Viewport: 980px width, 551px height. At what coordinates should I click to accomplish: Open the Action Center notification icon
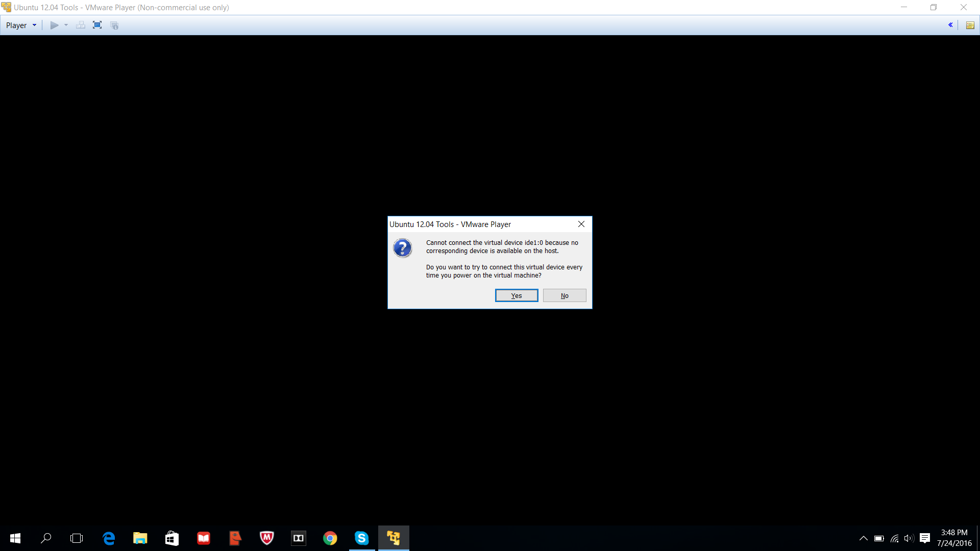[x=925, y=538]
